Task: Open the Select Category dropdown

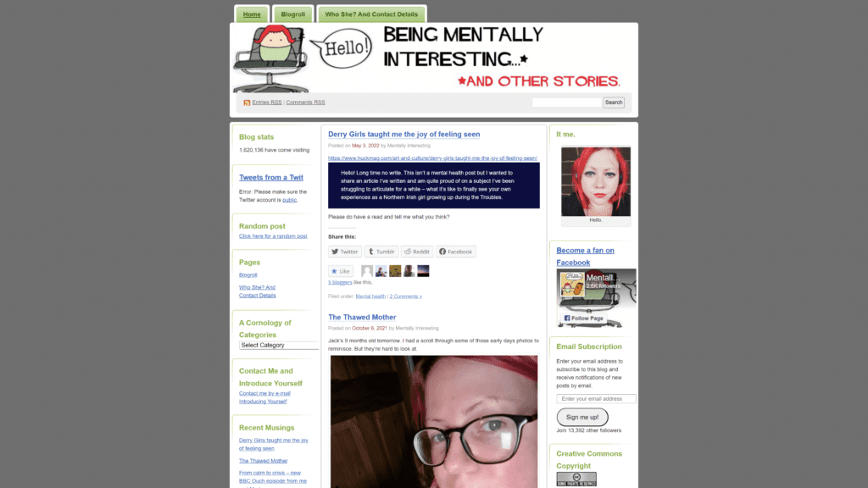Action: (x=279, y=346)
